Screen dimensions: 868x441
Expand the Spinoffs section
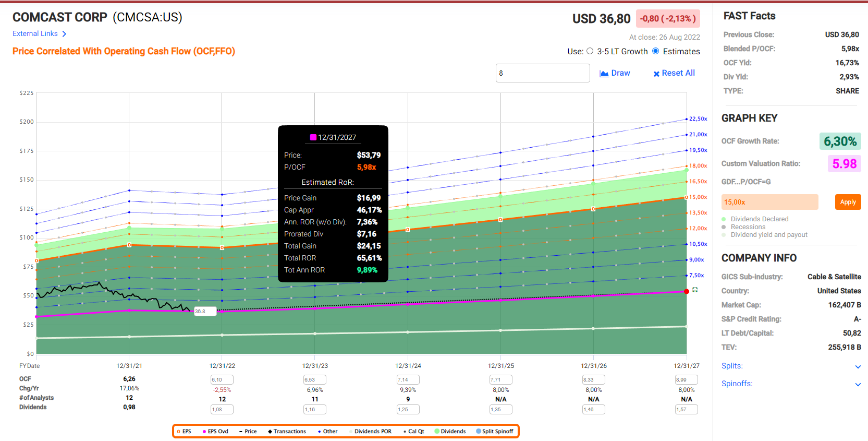858,384
